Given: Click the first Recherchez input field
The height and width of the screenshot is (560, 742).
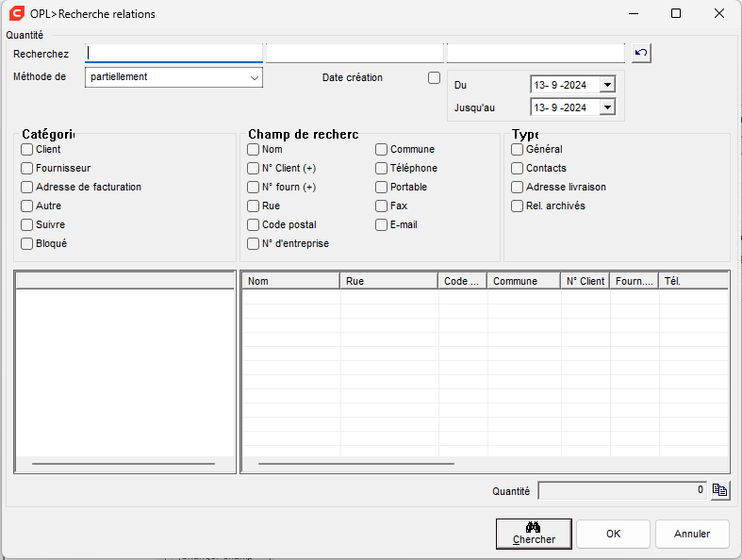Looking at the screenshot, I should pyautogui.click(x=173, y=53).
